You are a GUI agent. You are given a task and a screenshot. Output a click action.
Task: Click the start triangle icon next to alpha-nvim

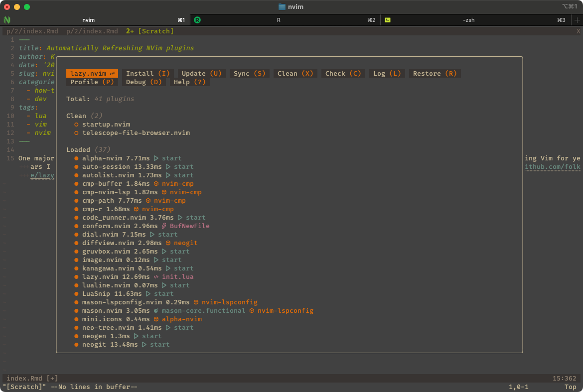[x=156, y=158]
